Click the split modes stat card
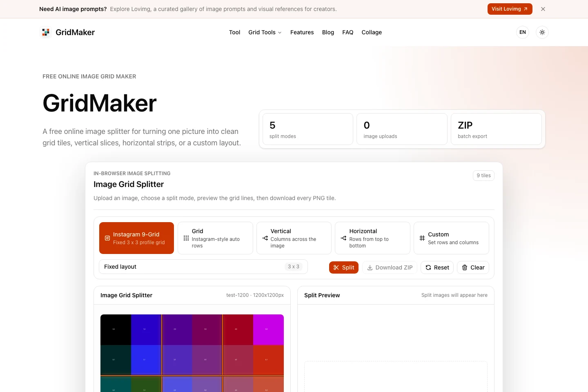 [308, 129]
